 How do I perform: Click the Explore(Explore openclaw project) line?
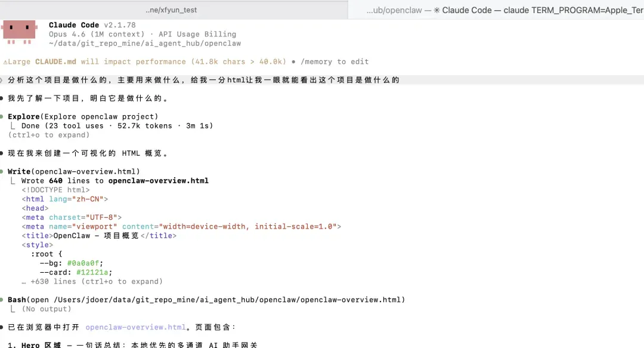83,116
